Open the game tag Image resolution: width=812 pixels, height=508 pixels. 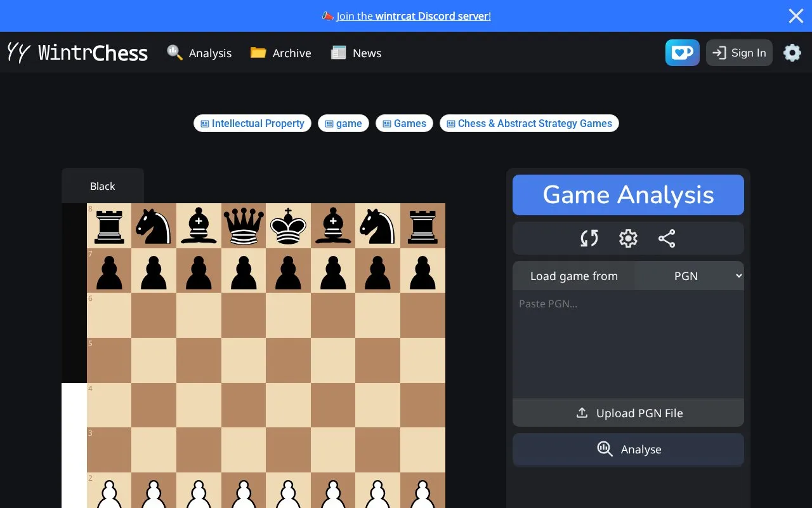pyautogui.click(x=343, y=123)
